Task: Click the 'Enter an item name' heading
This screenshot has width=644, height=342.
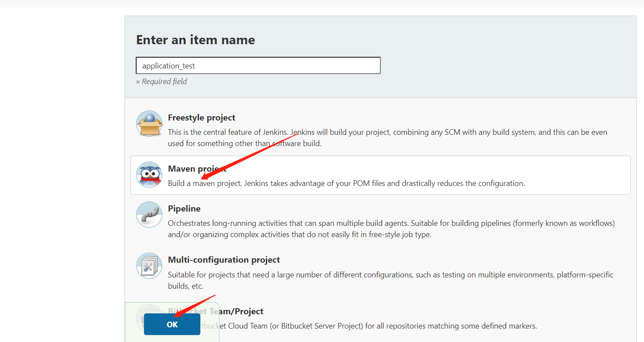Action: pyautogui.click(x=195, y=40)
